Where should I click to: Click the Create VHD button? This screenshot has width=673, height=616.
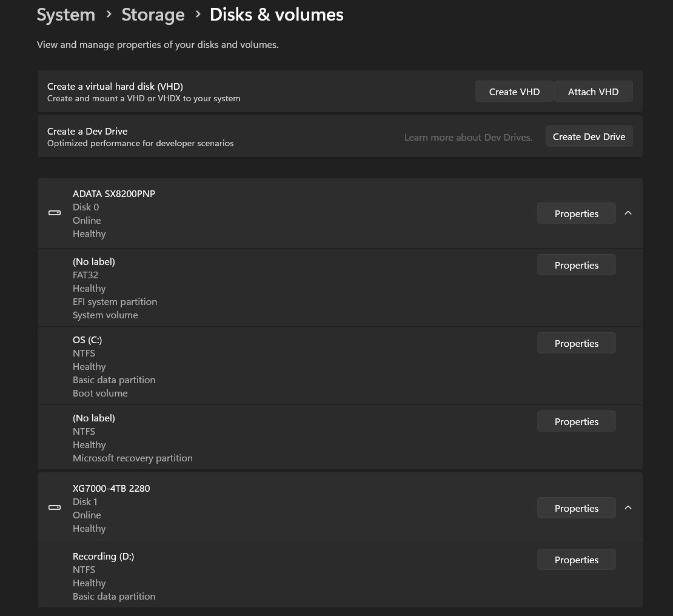pos(514,92)
